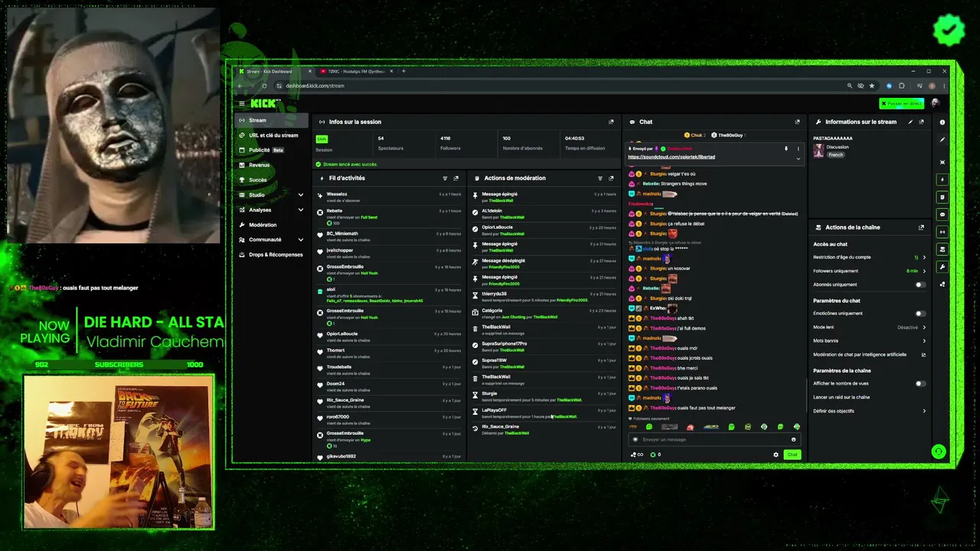Unpin the pinned chat message
980x551 pixels.
[786, 148]
